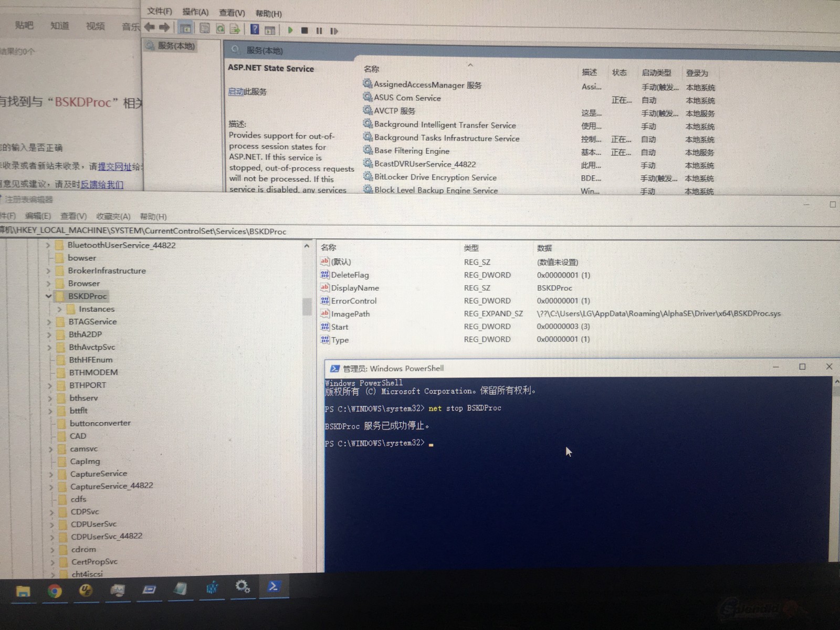
Task: Select DisplayName registry value
Action: pyautogui.click(x=355, y=288)
